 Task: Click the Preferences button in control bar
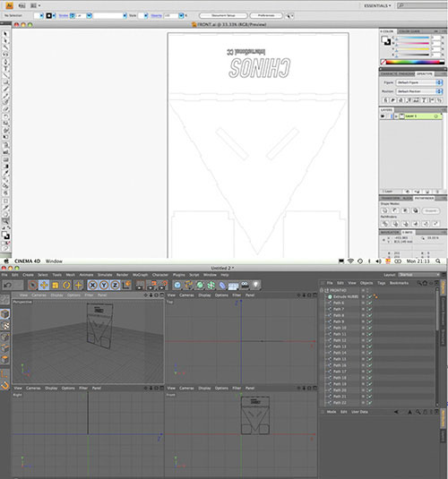tap(266, 15)
